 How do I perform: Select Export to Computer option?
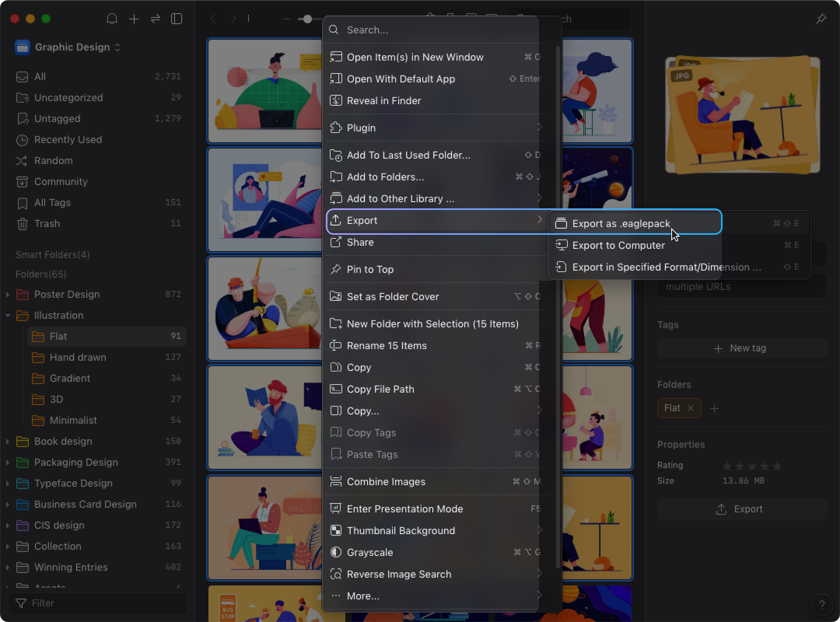(x=618, y=245)
